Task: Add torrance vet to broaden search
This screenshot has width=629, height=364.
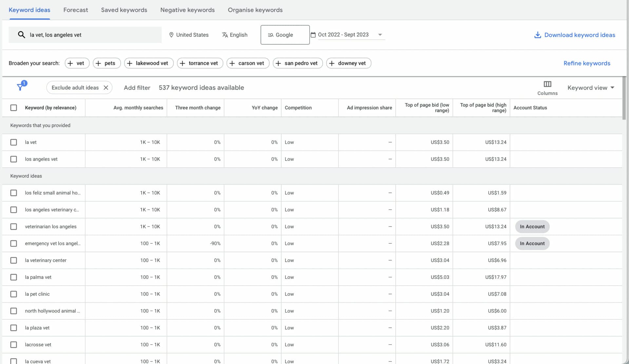Action: 200,63
